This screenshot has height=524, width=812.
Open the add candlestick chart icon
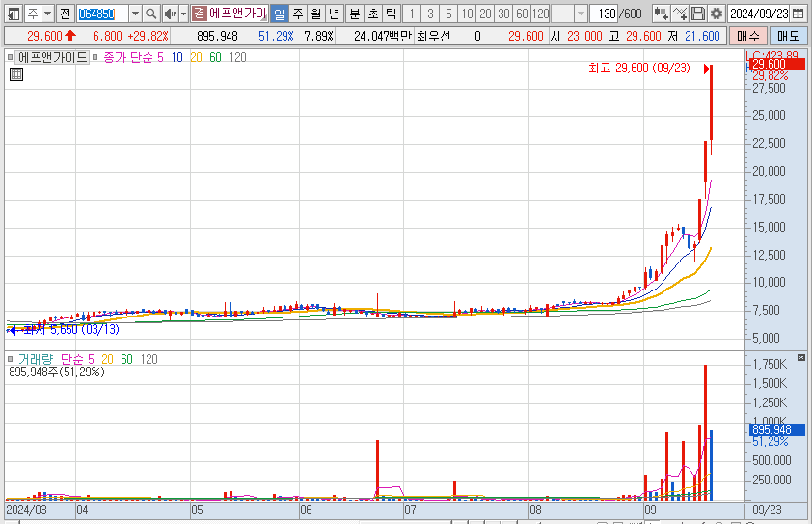click(x=661, y=14)
